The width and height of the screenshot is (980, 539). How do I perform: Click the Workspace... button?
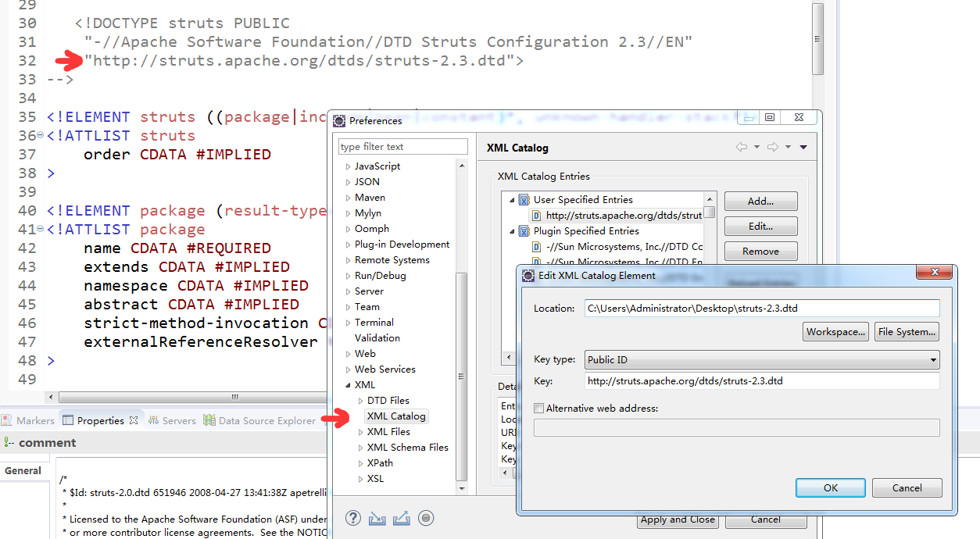pyautogui.click(x=836, y=332)
